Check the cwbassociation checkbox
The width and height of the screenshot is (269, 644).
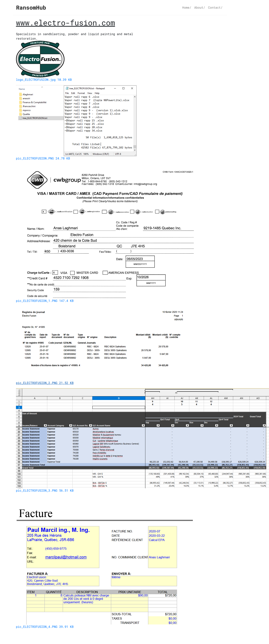[104, 212]
